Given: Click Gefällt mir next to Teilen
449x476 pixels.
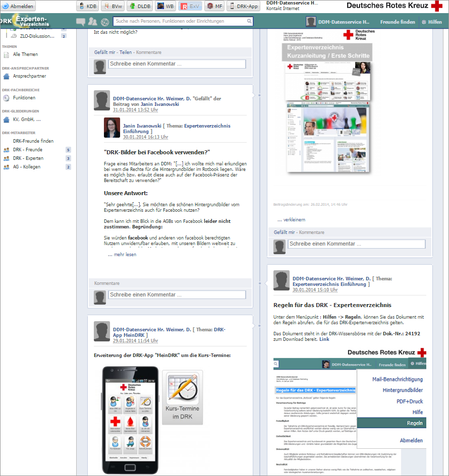Looking at the screenshot, I should pos(104,52).
